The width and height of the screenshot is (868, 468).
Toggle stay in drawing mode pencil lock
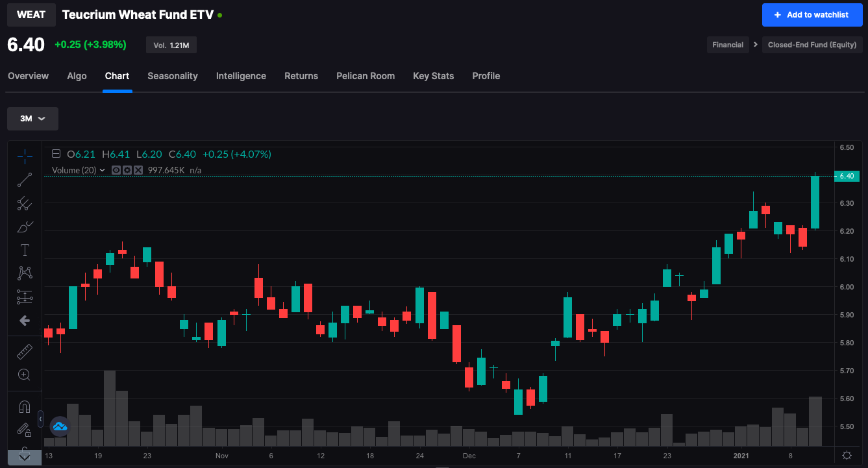pyautogui.click(x=25, y=430)
